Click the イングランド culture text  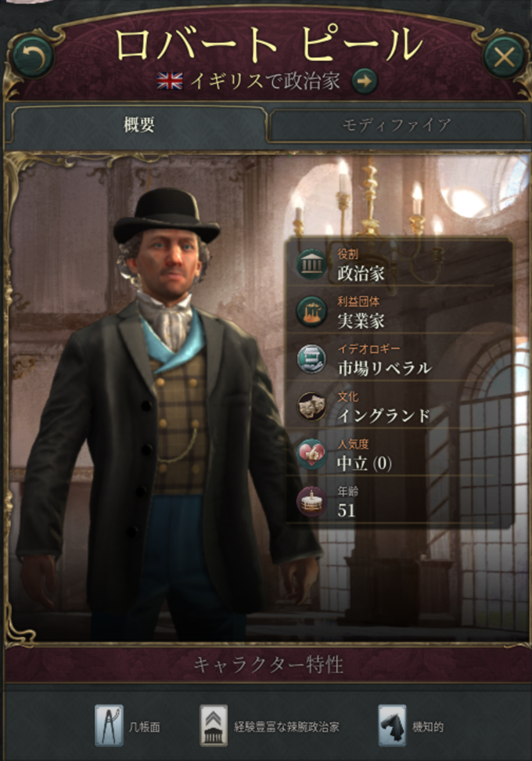coord(383,416)
